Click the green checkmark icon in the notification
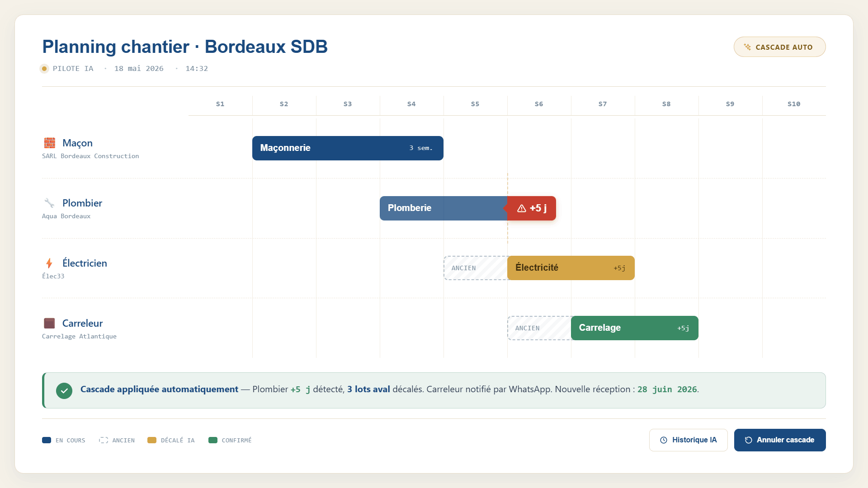The height and width of the screenshot is (488, 868). [64, 390]
